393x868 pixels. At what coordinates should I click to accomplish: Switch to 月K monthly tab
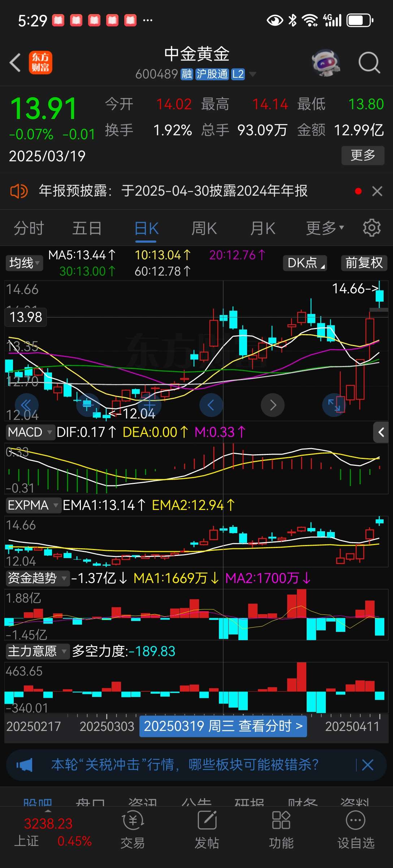[x=263, y=228]
